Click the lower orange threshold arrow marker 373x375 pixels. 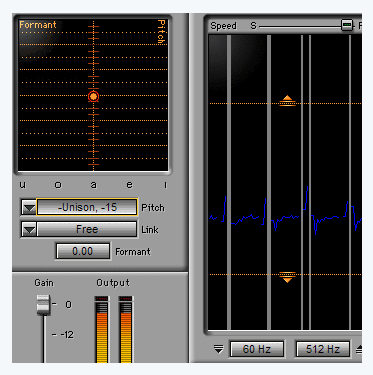[287, 277]
